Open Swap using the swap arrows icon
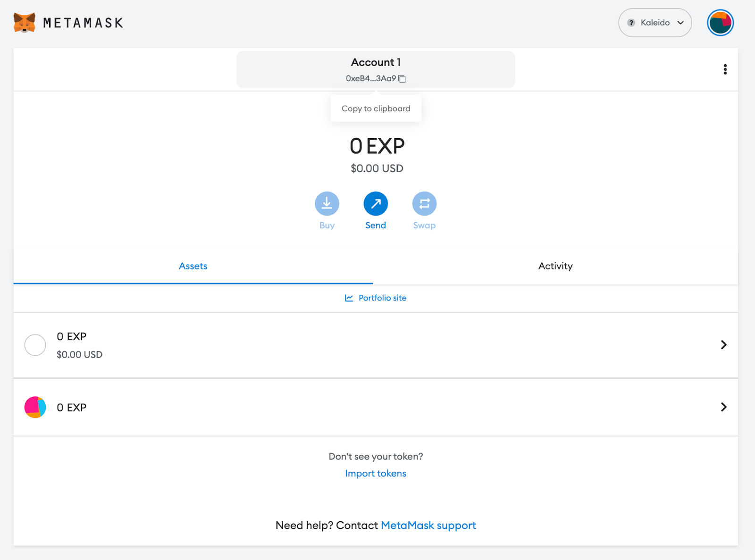The width and height of the screenshot is (755, 560). point(424,203)
